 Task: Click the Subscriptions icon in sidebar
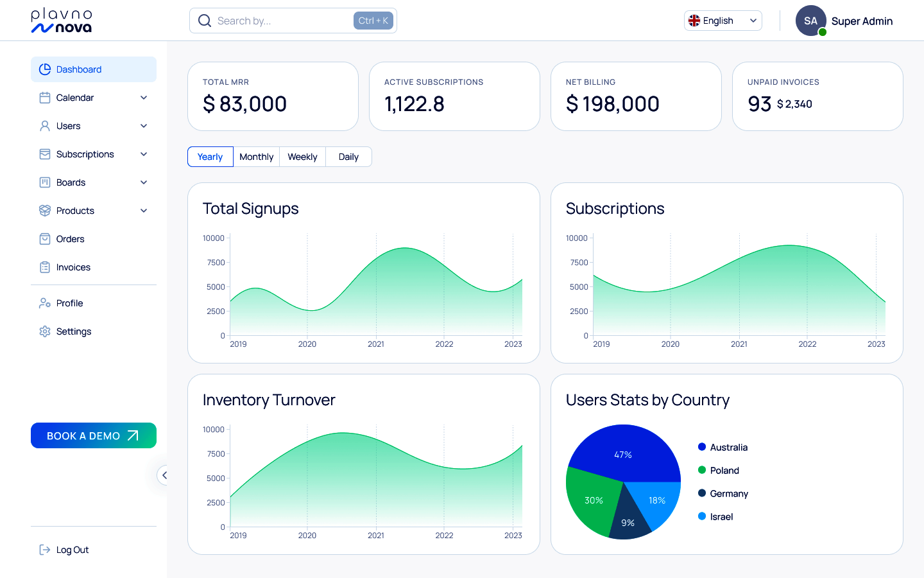coord(45,154)
